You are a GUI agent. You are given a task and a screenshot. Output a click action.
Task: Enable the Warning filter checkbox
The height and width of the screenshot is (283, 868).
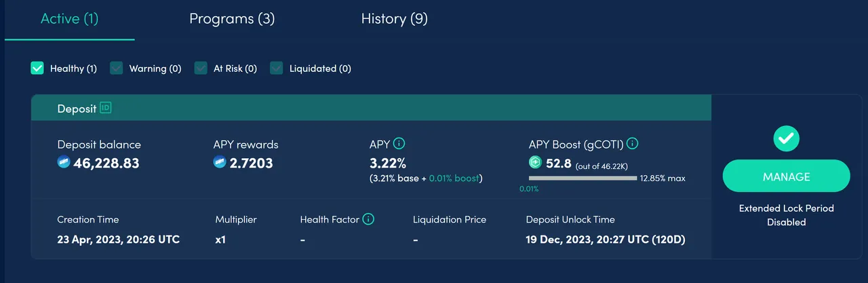[x=117, y=68]
